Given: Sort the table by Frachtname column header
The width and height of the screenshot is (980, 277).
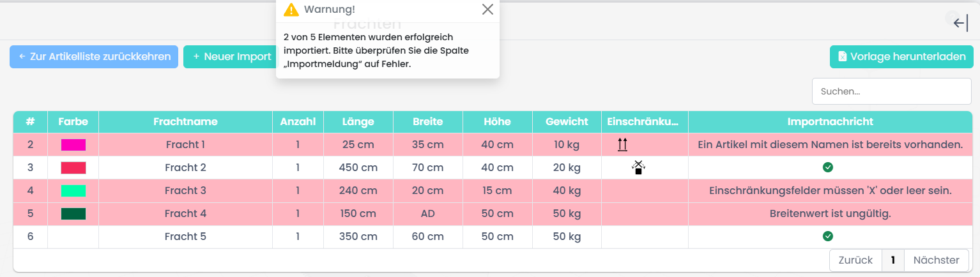Looking at the screenshot, I should pyautogui.click(x=185, y=121).
